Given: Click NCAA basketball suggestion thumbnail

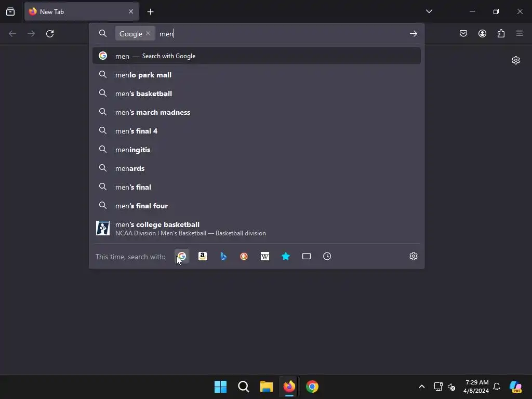Looking at the screenshot, I should [103, 229].
